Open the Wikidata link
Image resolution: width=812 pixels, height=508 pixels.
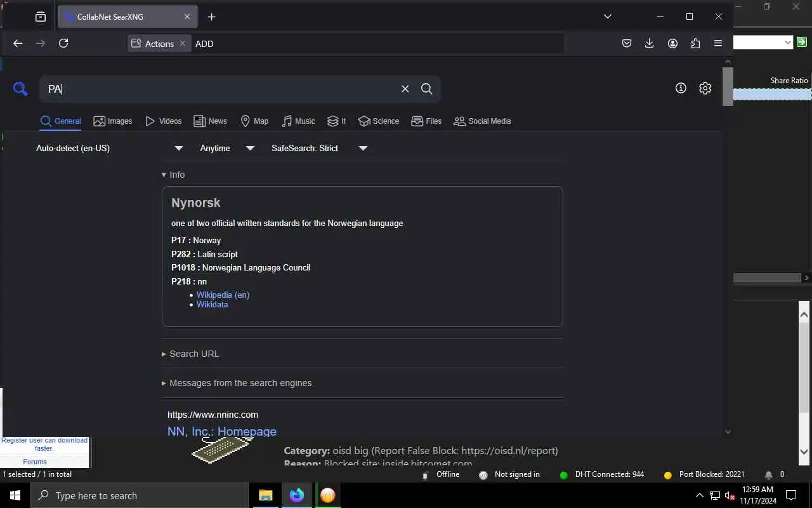[x=212, y=304]
